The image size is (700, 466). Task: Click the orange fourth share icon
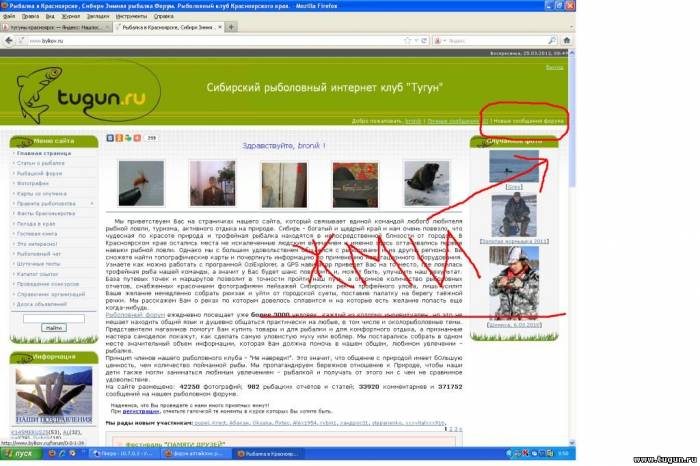[x=137, y=138]
